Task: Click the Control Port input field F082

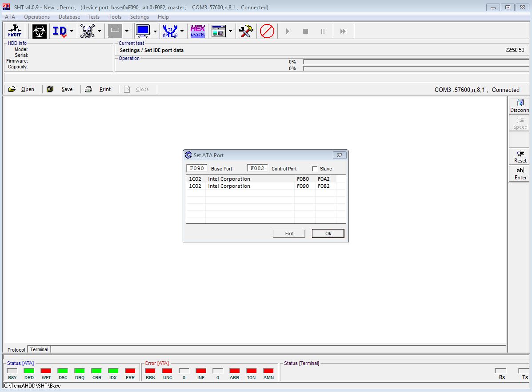Action: 257,168
